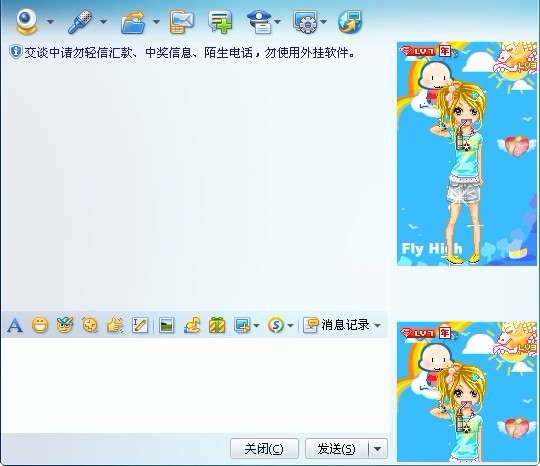The width and height of the screenshot is (540, 466).
Task: Start a voice call with microphone icon
Action: click(80, 22)
